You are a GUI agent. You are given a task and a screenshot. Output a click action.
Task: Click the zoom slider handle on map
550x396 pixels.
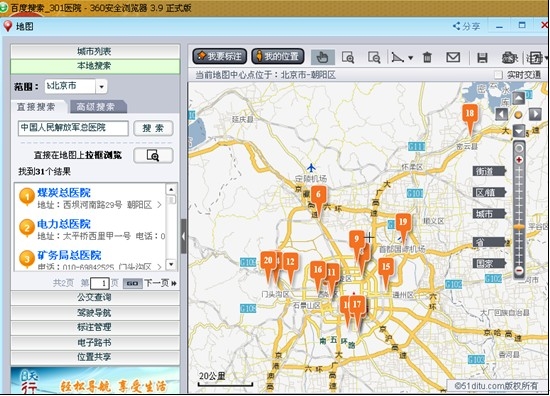(519, 227)
